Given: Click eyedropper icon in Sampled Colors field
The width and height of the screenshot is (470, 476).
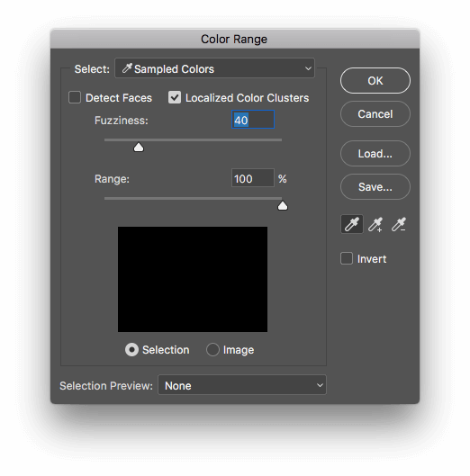Looking at the screenshot, I should 127,68.
